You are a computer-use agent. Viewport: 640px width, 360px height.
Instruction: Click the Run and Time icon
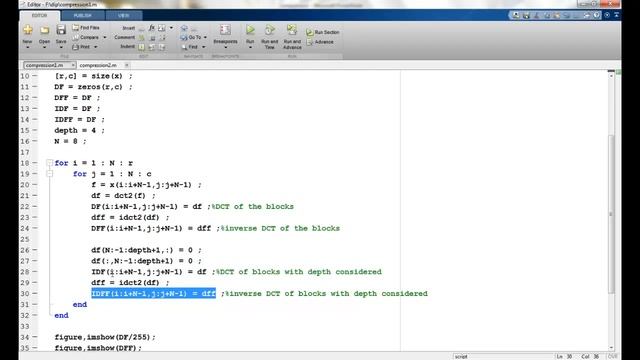click(x=269, y=30)
